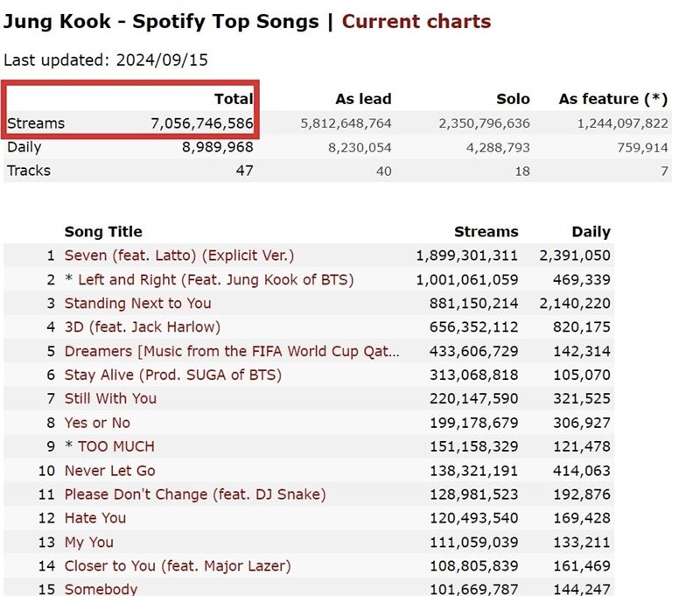700x596 pixels.
Task: Click the Song Title column header
Action: [x=103, y=232]
